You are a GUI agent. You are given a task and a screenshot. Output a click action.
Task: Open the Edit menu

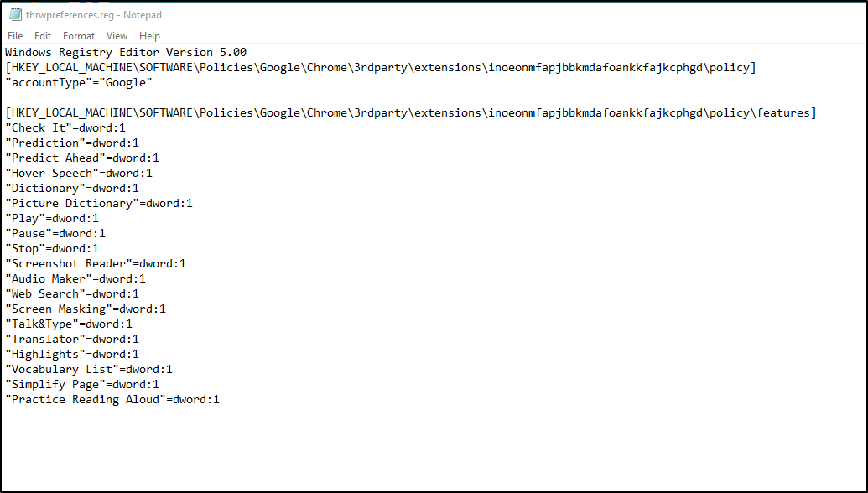(x=43, y=36)
